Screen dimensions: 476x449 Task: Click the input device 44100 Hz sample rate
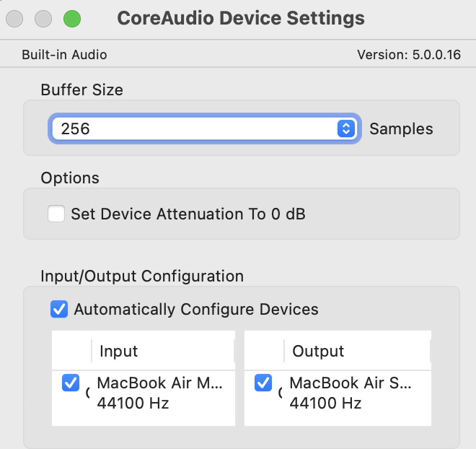[x=133, y=404]
